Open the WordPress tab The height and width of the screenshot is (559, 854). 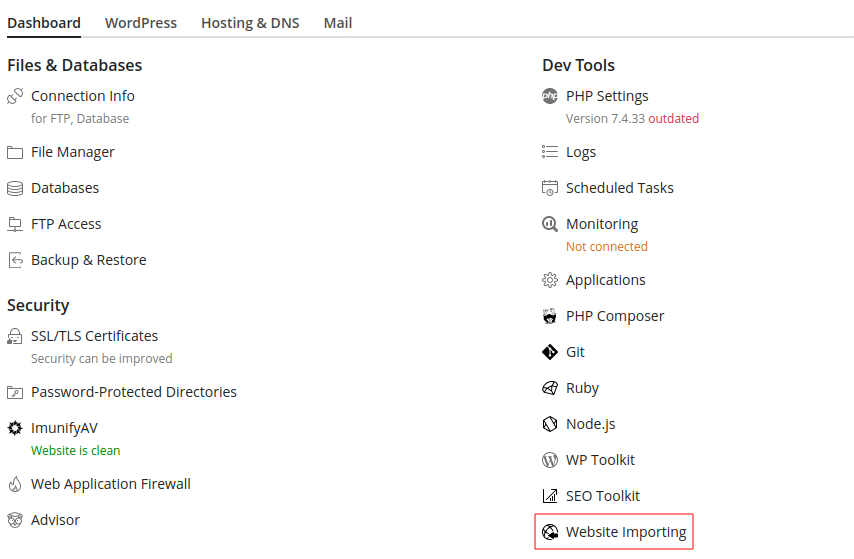pyautogui.click(x=141, y=23)
